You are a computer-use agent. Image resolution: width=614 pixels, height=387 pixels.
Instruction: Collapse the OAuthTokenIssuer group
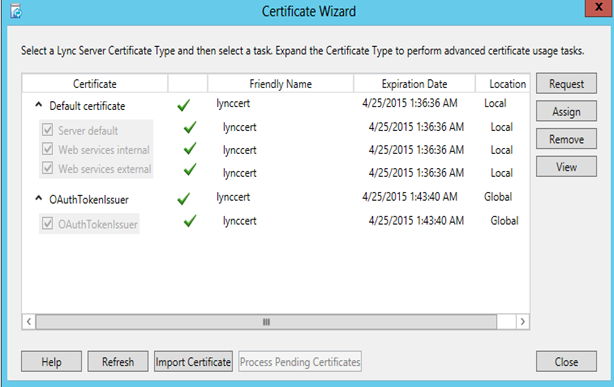tap(38, 198)
